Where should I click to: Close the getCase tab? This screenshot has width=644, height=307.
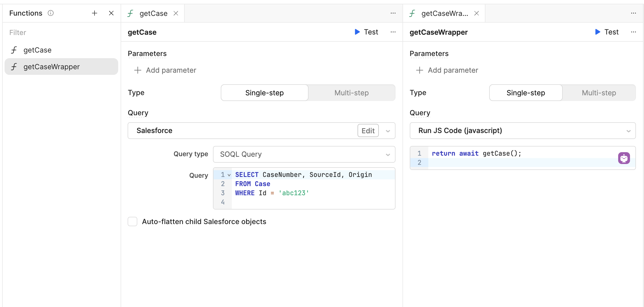coord(176,13)
